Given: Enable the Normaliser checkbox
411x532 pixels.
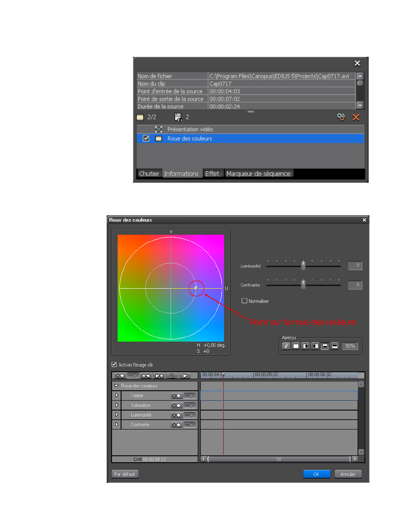Looking at the screenshot, I should 244,301.
